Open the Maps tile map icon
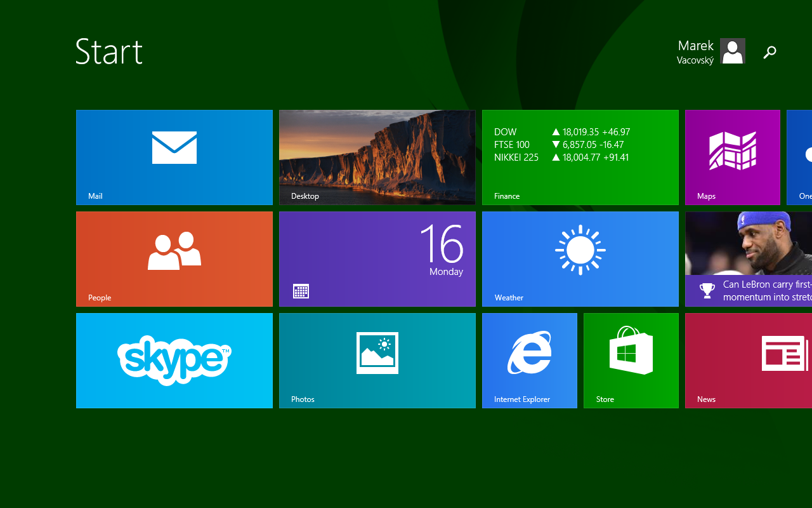812x508 pixels. (x=733, y=150)
